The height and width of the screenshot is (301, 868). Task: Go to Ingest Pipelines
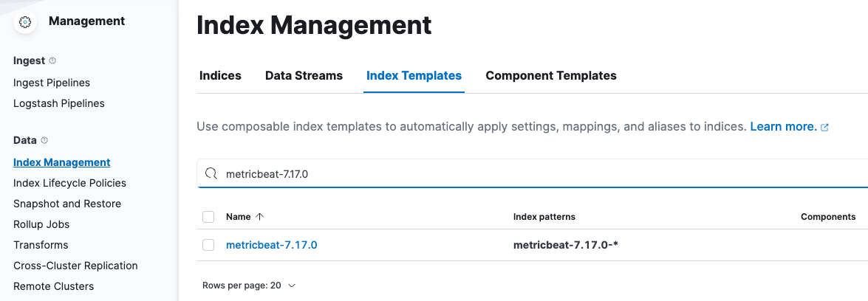click(52, 83)
